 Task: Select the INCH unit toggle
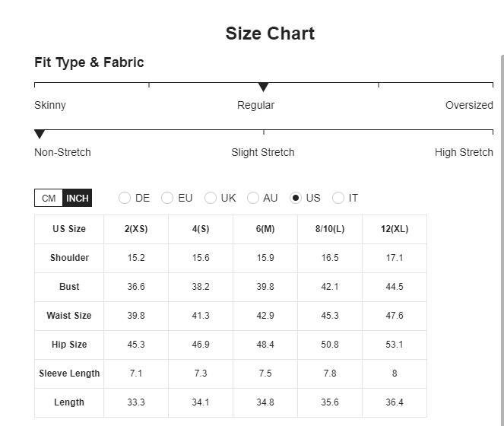pos(77,198)
